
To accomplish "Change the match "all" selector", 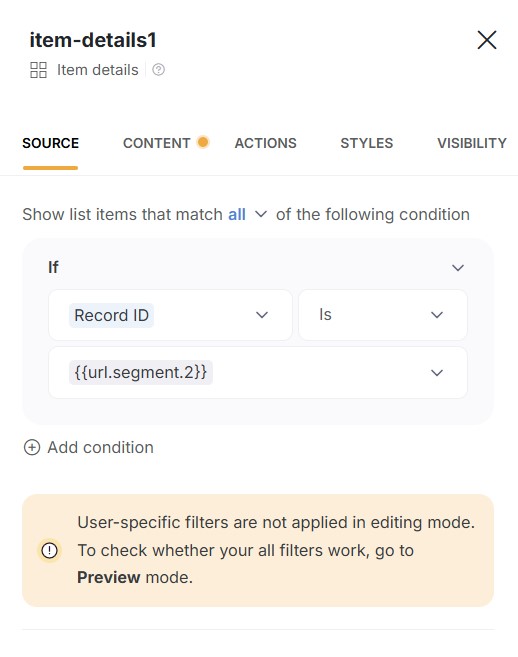I will (247, 215).
